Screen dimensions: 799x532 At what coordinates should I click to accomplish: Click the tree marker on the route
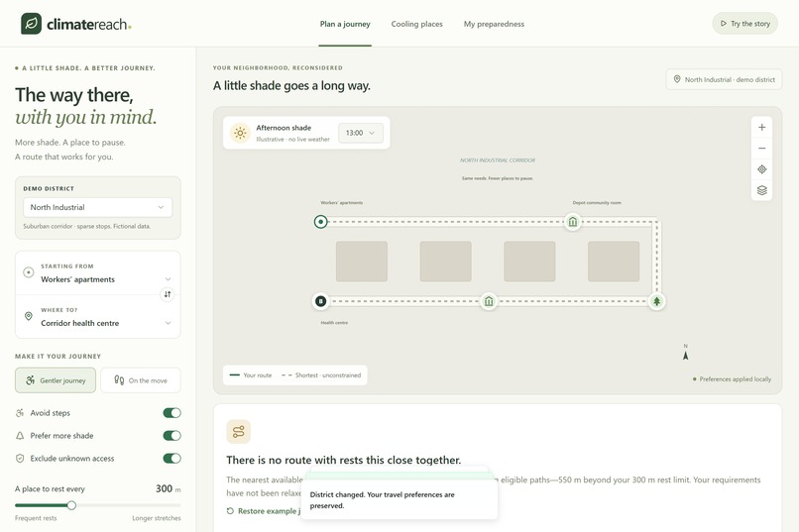(657, 301)
